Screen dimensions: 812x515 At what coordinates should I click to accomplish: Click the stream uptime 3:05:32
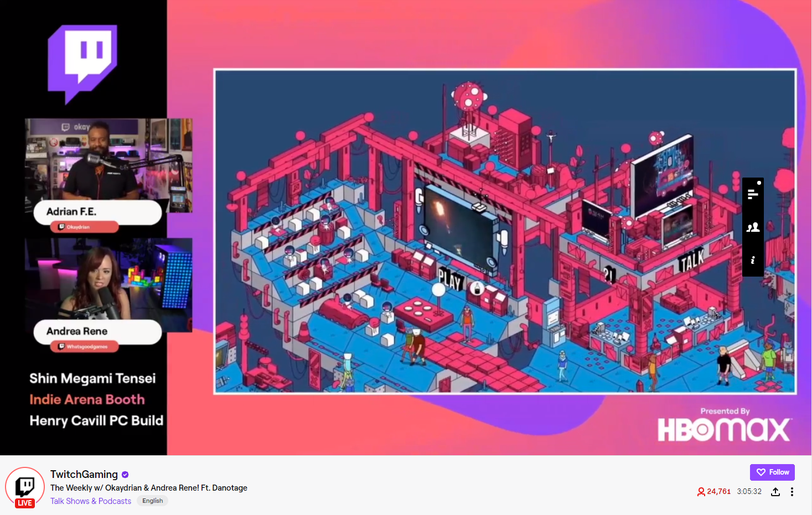click(x=749, y=491)
